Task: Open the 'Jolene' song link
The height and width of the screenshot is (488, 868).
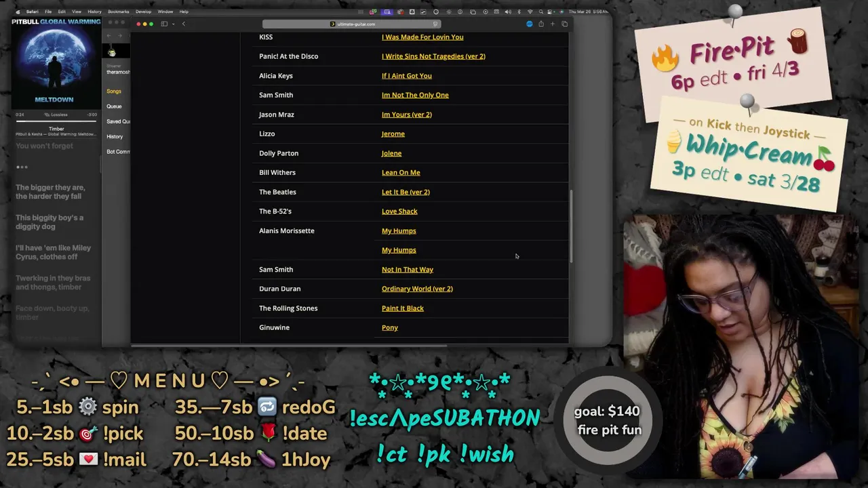Action: click(391, 153)
